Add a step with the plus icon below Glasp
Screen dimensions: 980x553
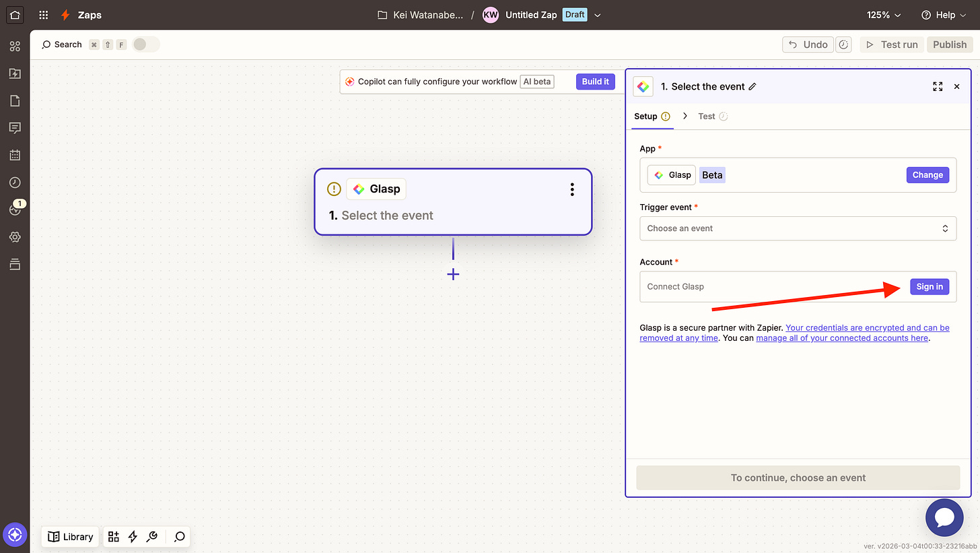click(453, 274)
